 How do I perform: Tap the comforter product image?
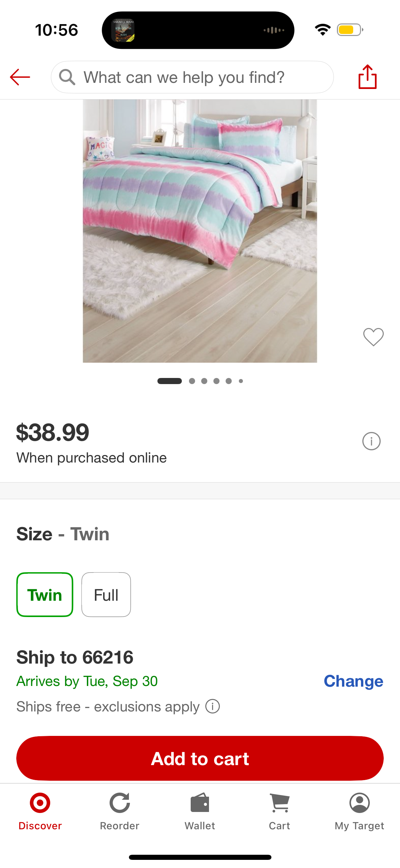coord(200,231)
